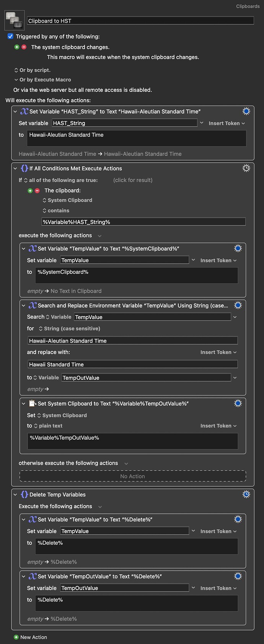
Task: Click green plus to add a trigger
Action: point(16,47)
